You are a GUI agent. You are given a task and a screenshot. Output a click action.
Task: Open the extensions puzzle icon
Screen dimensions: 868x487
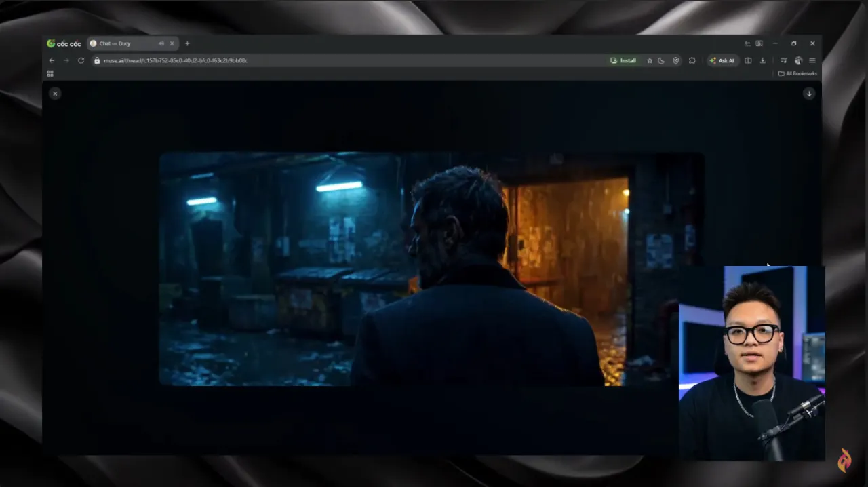point(692,60)
